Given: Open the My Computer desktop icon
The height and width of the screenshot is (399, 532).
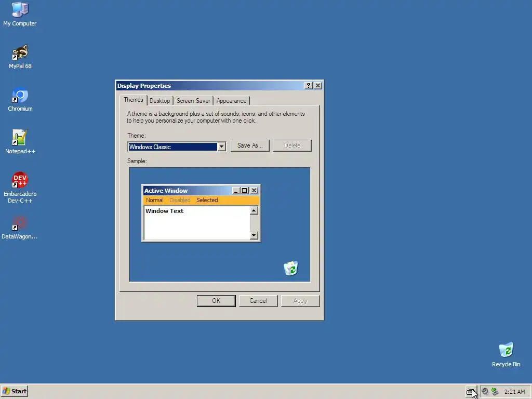Looking at the screenshot, I should click(20, 14).
